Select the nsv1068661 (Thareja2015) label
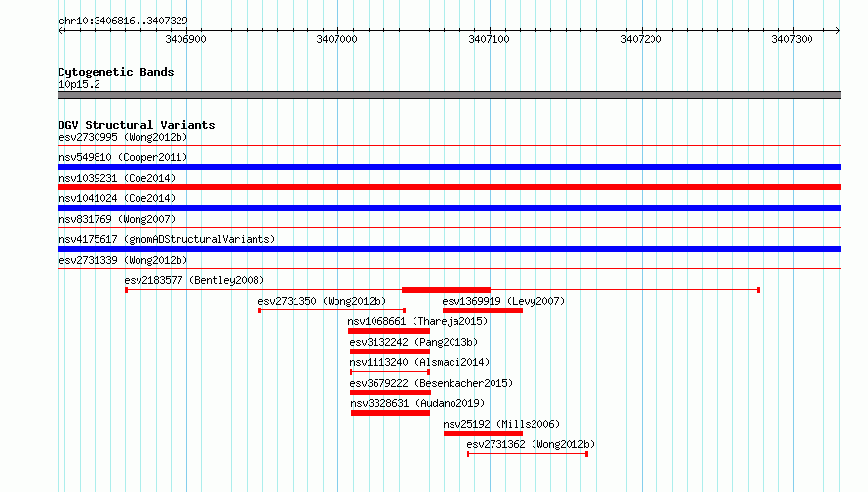The image size is (868, 492). 417,321
